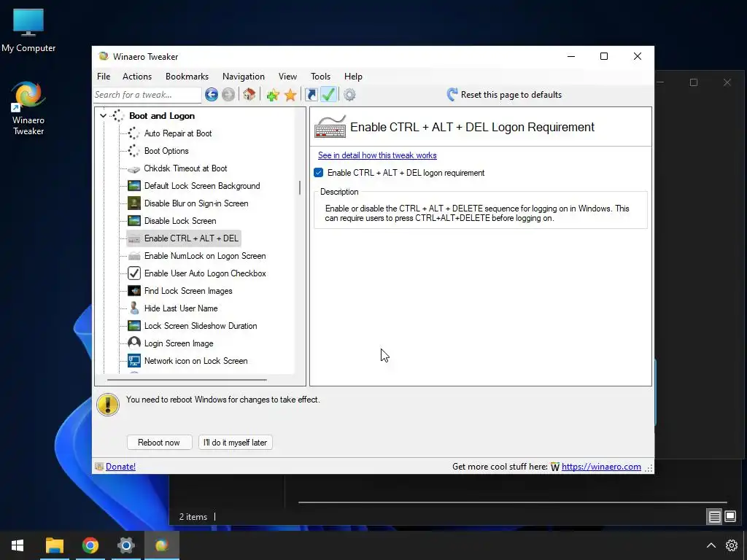
Task: Open the Bookmarks menu
Action: pos(187,76)
